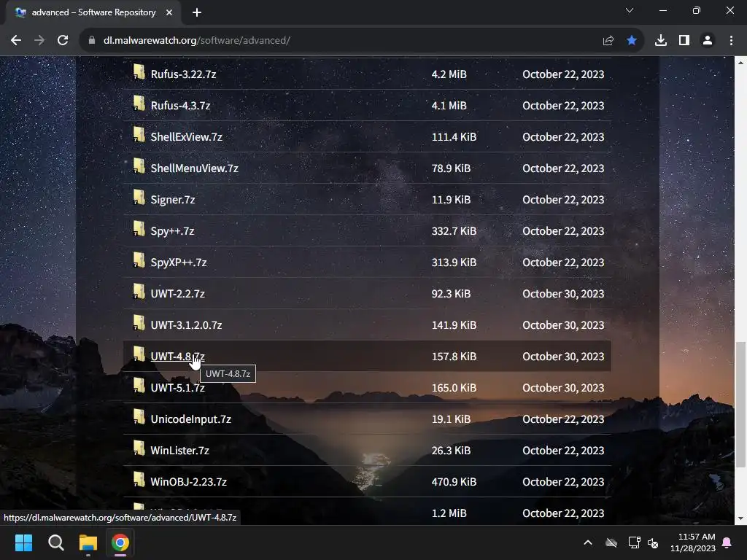Click the scrollbar up arrow
This screenshot has height=560, width=747.
tap(740, 63)
